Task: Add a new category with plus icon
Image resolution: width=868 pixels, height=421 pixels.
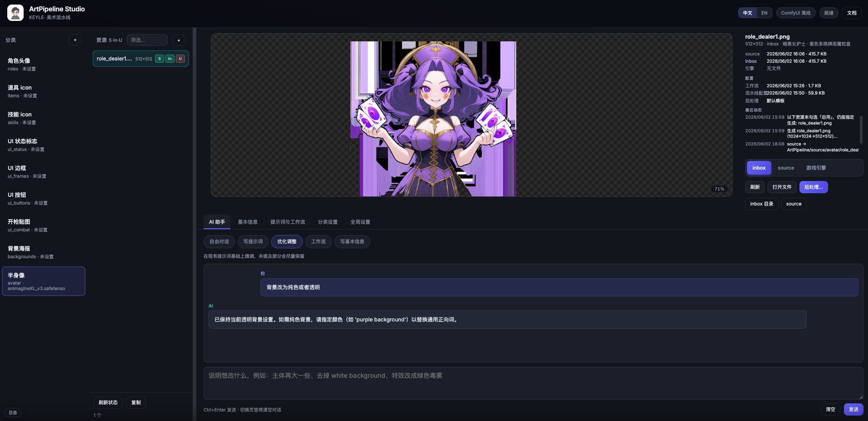Action: [75, 40]
